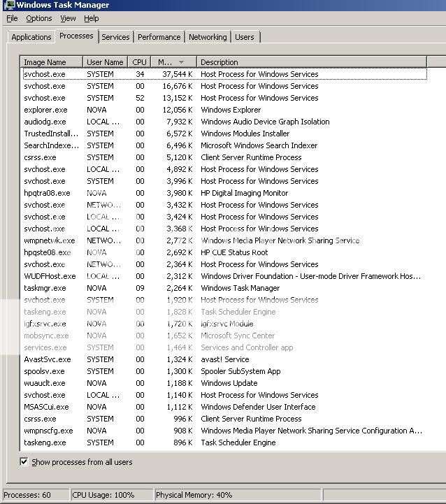Select the TrustedInstall... process row
Image resolution: width=446 pixels, height=504 pixels.
coord(225,134)
